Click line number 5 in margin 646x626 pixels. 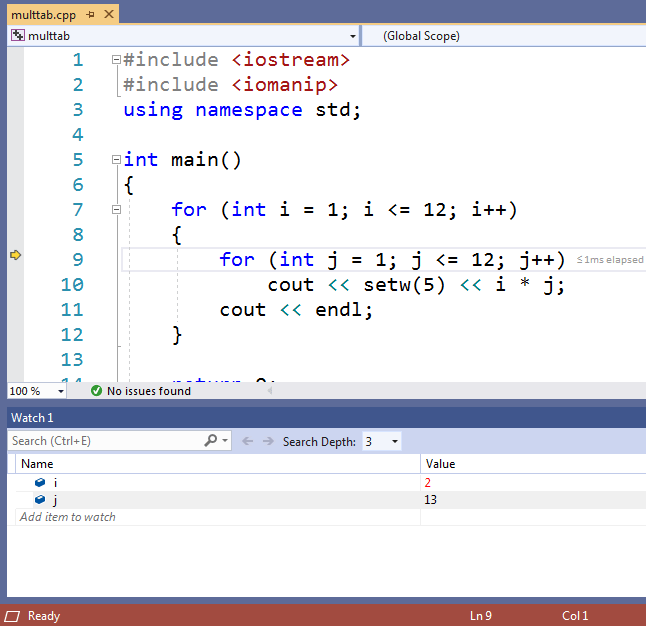[x=78, y=159]
